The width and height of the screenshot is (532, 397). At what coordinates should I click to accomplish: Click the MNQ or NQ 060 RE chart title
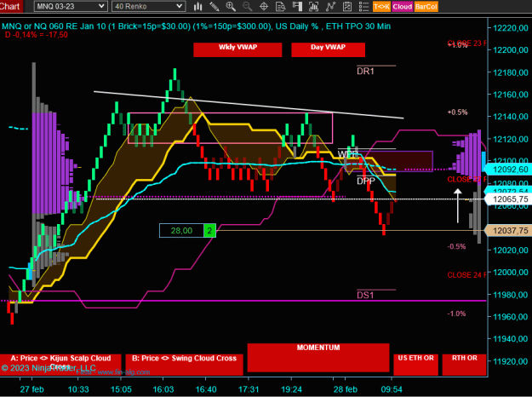click(x=196, y=26)
